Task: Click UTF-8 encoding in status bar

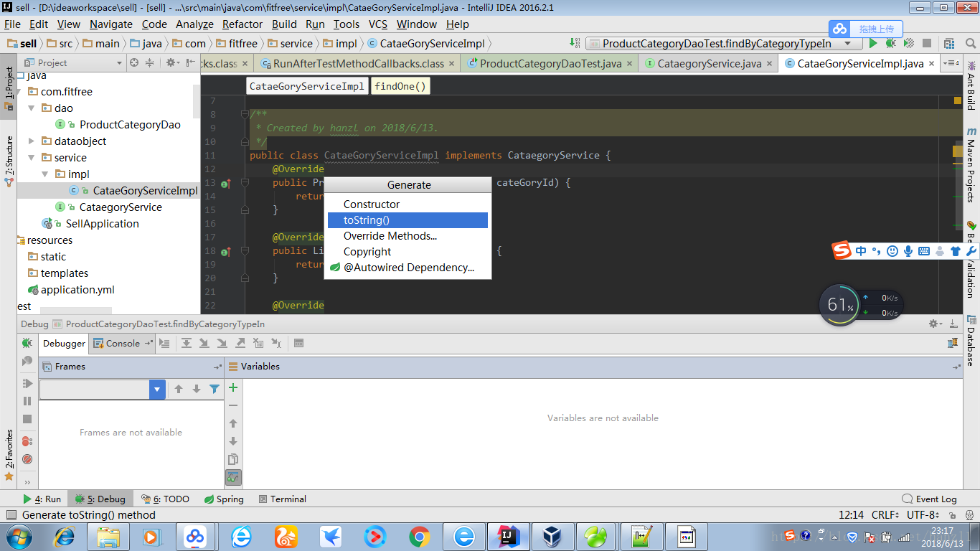Action: click(923, 514)
